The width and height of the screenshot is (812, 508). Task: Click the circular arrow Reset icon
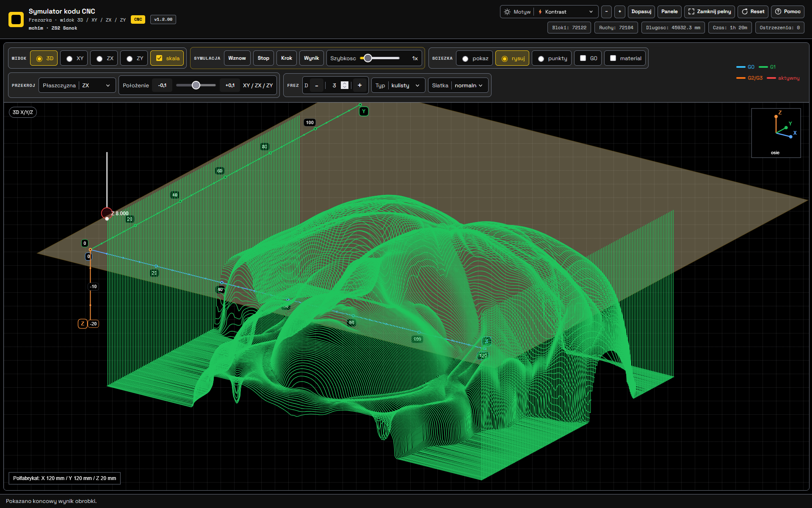[x=745, y=11]
